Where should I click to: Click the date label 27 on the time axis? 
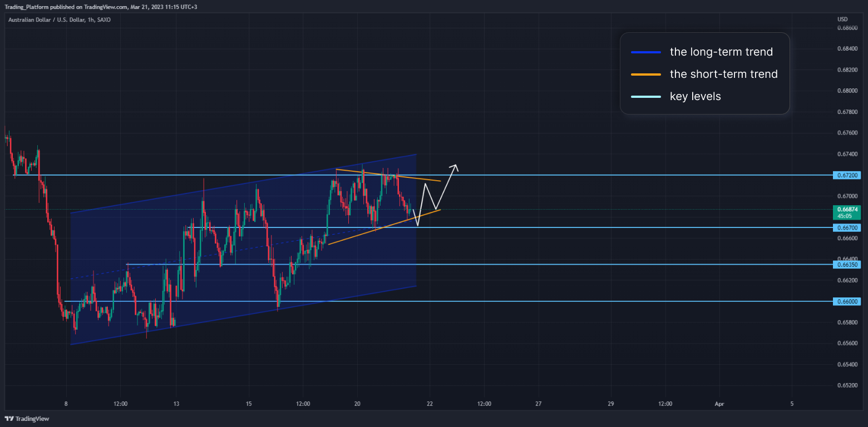[538, 404]
